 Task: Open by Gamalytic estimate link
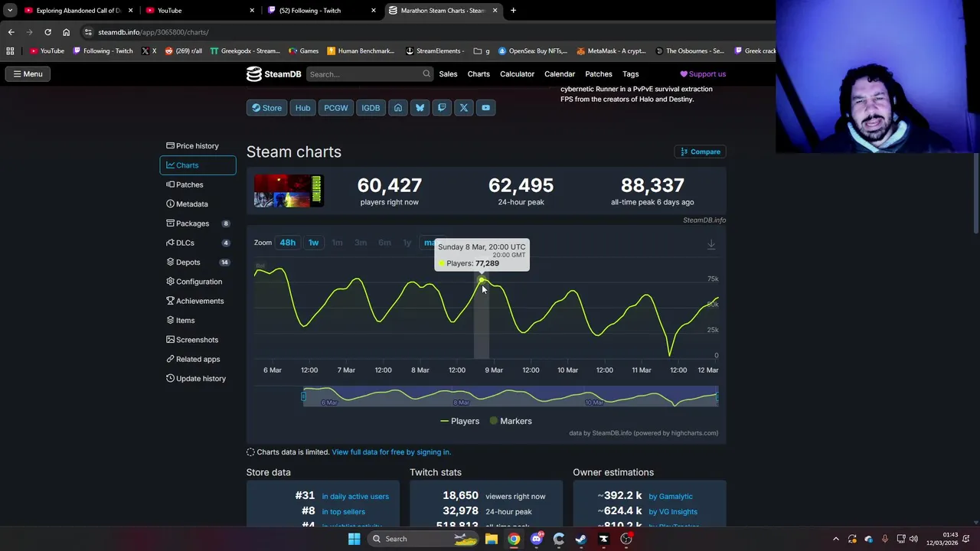[x=671, y=497]
